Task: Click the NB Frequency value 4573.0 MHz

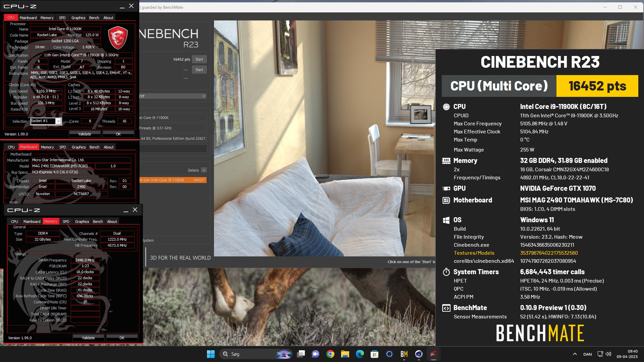Action: pyautogui.click(x=117, y=245)
